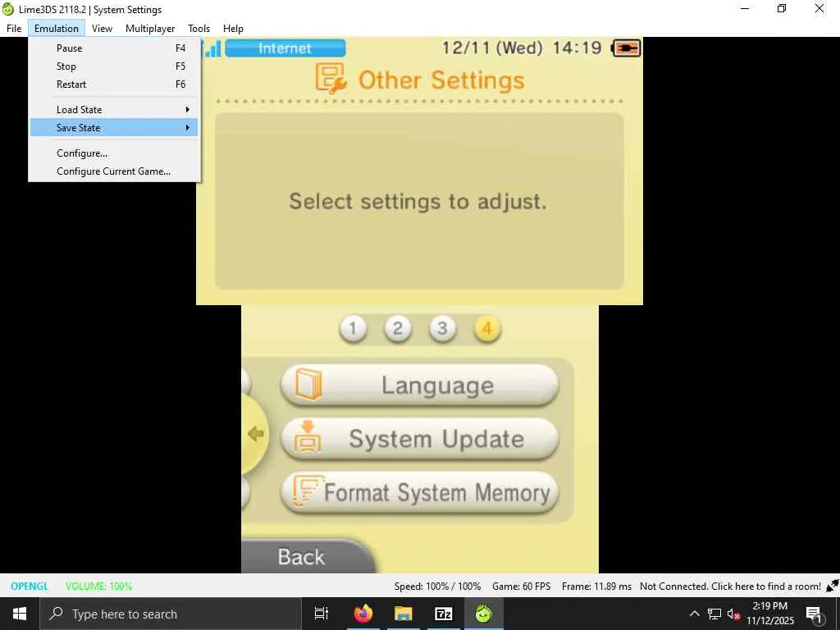Viewport: 840px width, 630px height.
Task: Open the File menu
Action: pyautogui.click(x=14, y=29)
